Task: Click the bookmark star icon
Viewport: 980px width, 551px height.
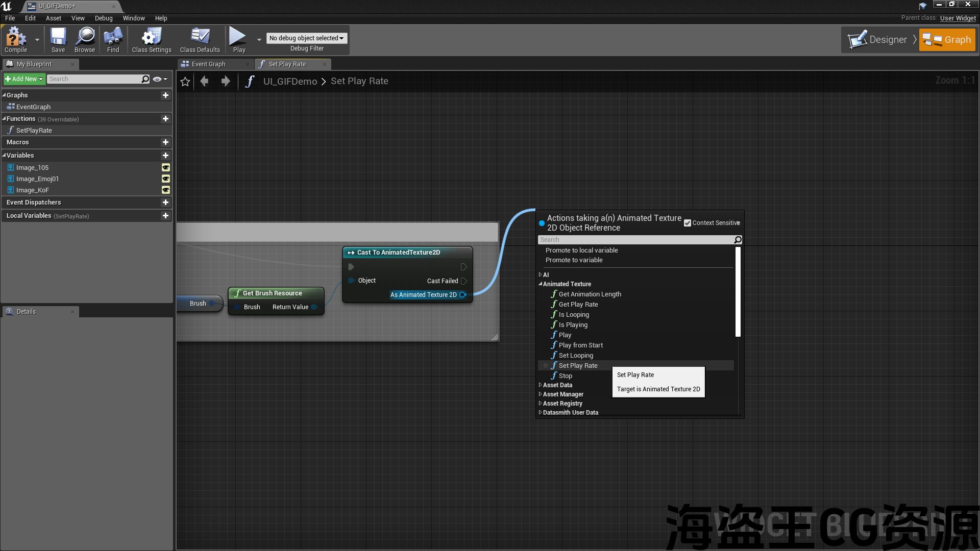Action: coord(185,82)
